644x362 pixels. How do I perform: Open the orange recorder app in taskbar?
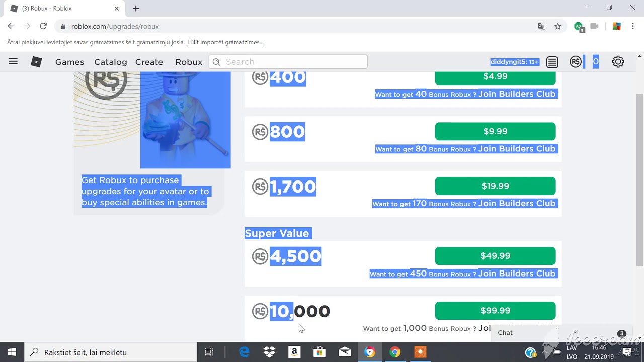(420, 352)
